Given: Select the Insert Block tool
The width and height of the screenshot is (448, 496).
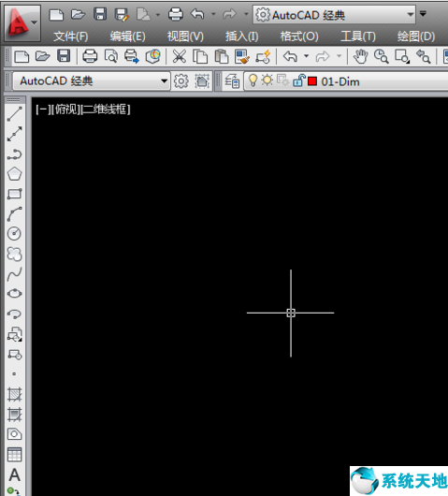Looking at the screenshot, I should click(15, 334).
